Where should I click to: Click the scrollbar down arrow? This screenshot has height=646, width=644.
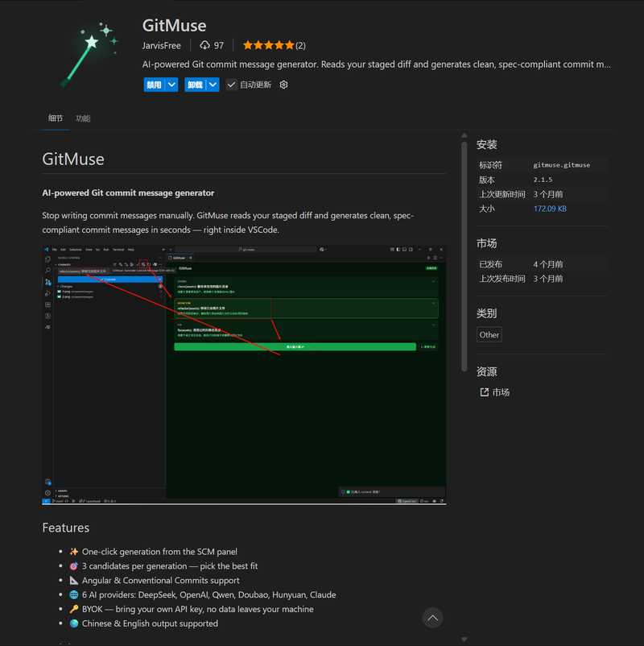(464, 640)
